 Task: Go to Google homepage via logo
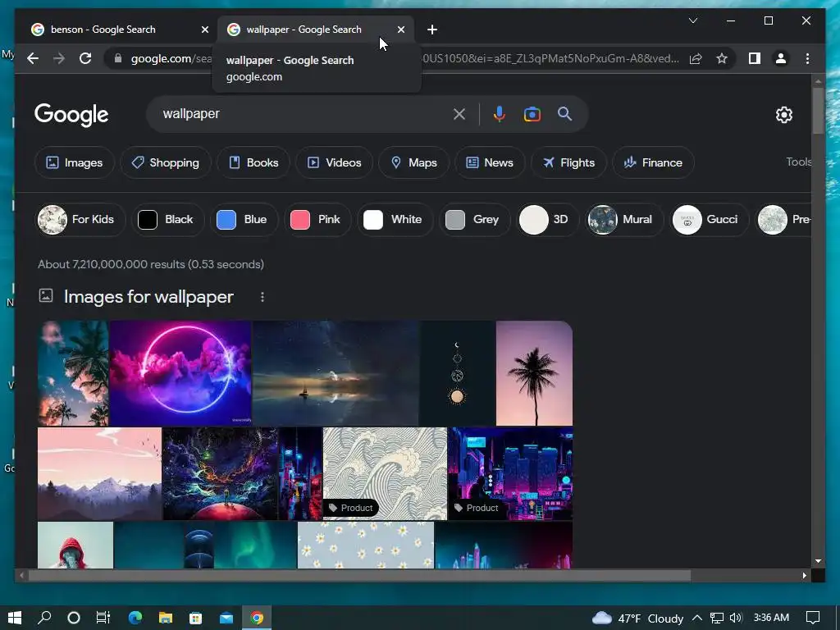(71, 115)
